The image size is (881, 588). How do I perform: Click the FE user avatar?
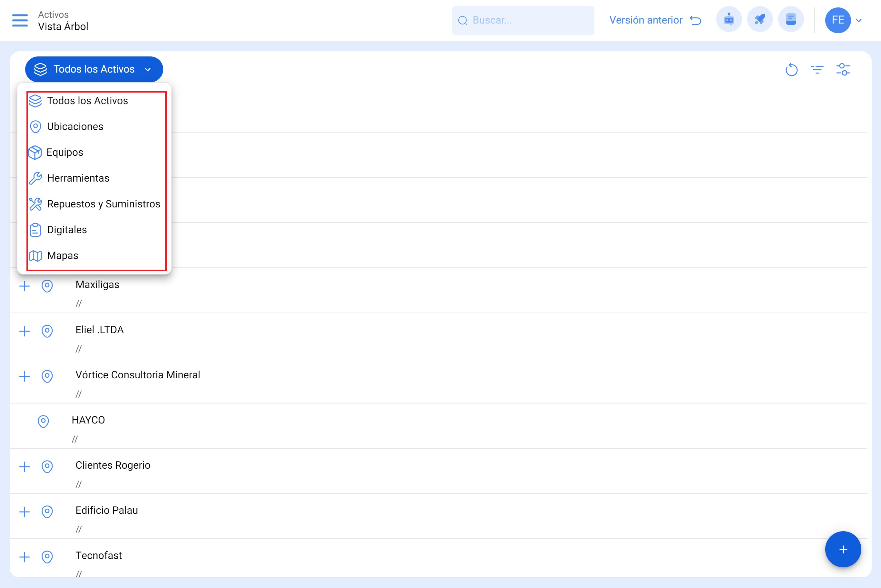point(838,20)
